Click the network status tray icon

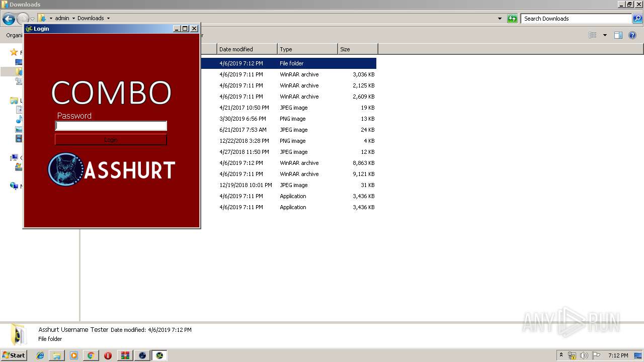pyautogui.click(x=572, y=355)
